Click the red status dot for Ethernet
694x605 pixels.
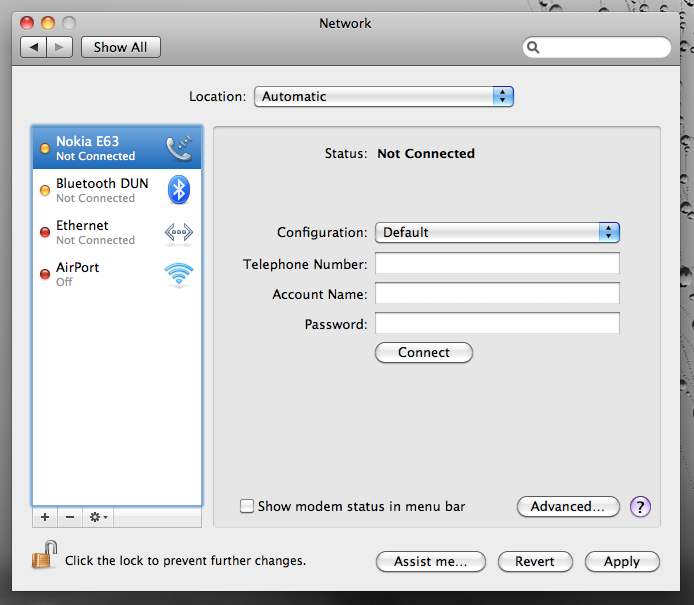click(x=45, y=232)
